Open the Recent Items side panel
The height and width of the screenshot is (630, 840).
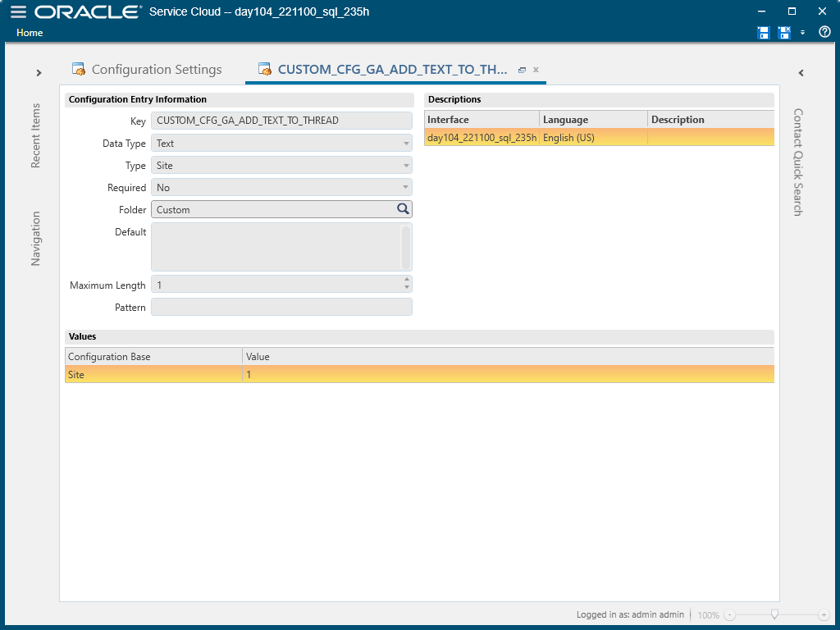tap(35, 135)
